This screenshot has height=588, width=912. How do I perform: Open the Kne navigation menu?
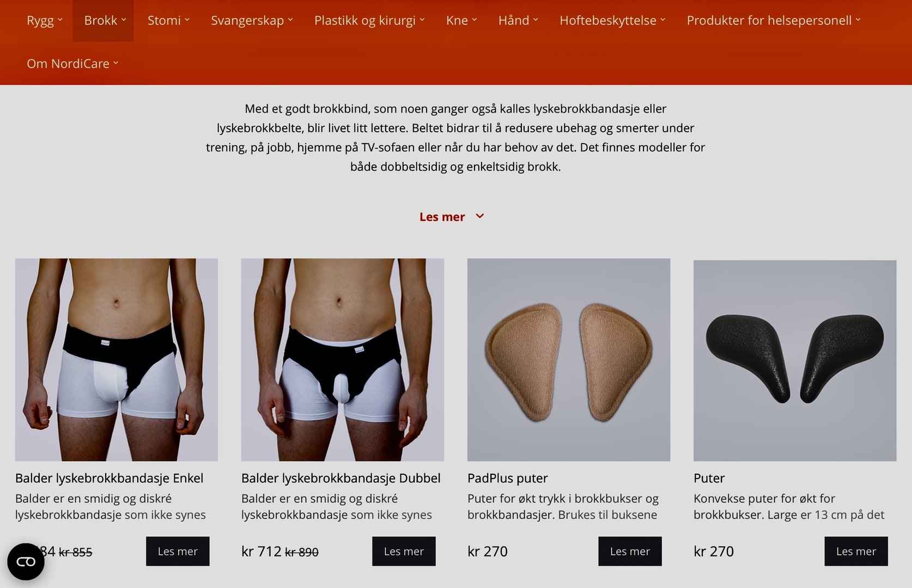461,21
